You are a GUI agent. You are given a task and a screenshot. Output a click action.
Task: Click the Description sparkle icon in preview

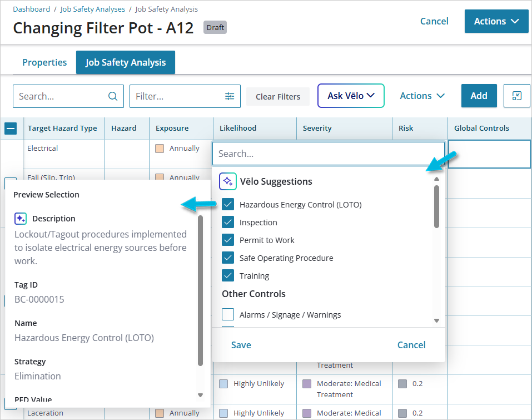point(21,219)
